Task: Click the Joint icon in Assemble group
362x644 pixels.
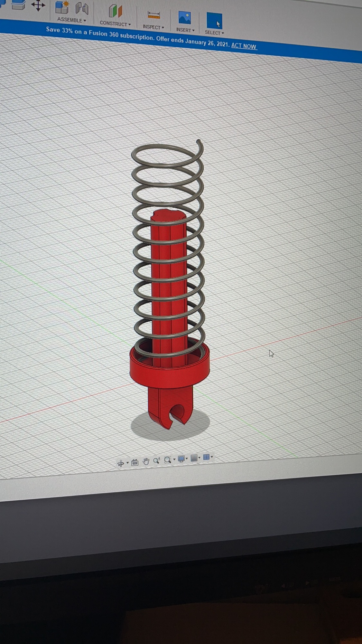Action: point(82,9)
